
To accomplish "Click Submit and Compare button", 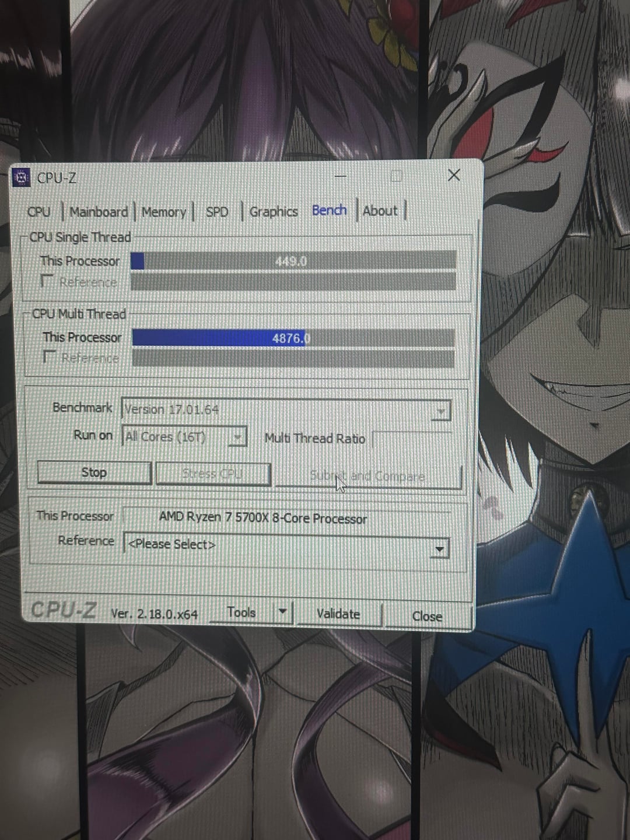I will [x=368, y=476].
